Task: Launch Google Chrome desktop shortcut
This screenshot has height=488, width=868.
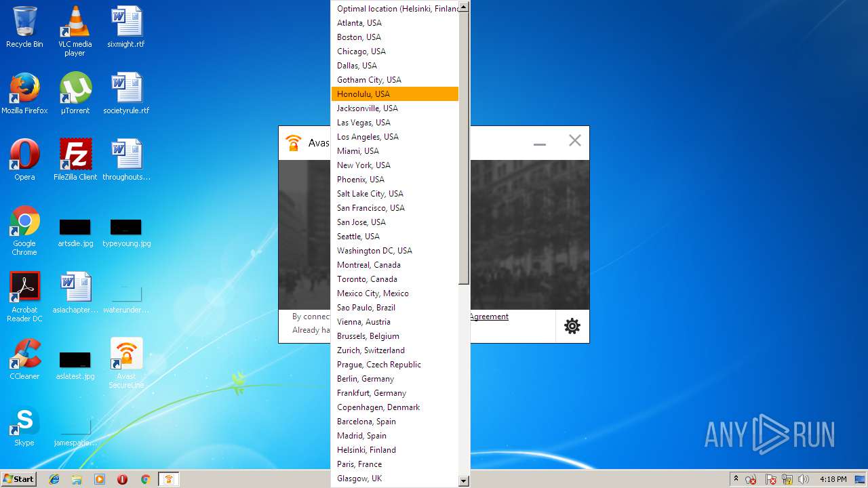Action: tap(24, 231)
